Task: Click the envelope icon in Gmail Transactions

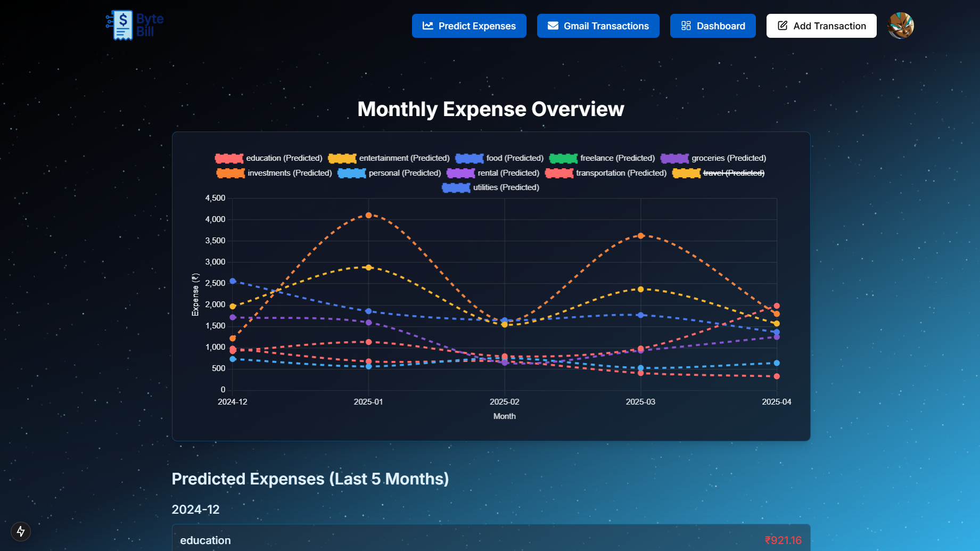Action: pyautogui.click(x=553, y=26)
